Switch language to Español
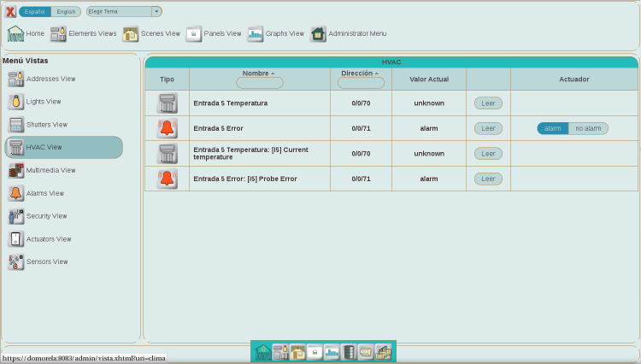641x364 pixels. coord(35,12)
